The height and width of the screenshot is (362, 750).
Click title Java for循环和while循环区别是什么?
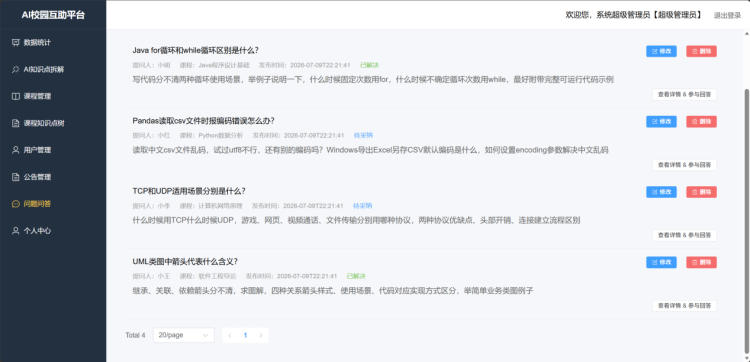[196, 51]
